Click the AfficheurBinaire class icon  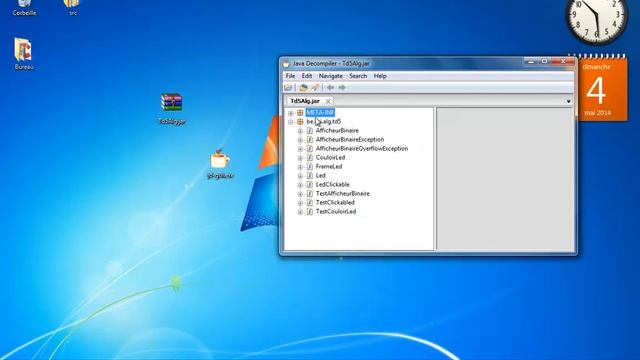click(x=310, y=131)
